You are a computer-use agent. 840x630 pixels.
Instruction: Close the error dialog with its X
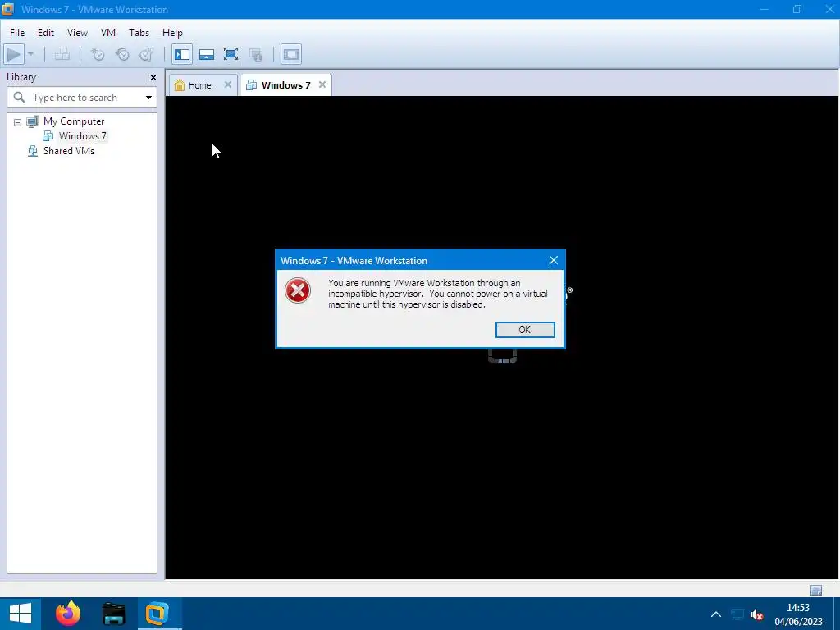click(x=554, y=260)
